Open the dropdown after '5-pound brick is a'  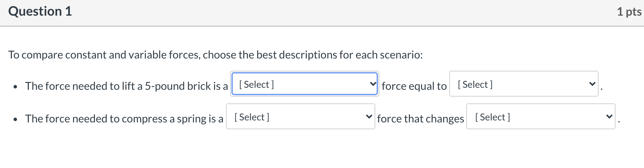tap(304, 84)
